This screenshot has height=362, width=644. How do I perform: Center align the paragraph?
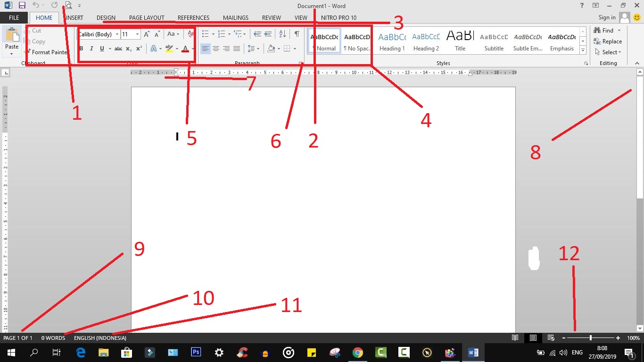point(216,48)
